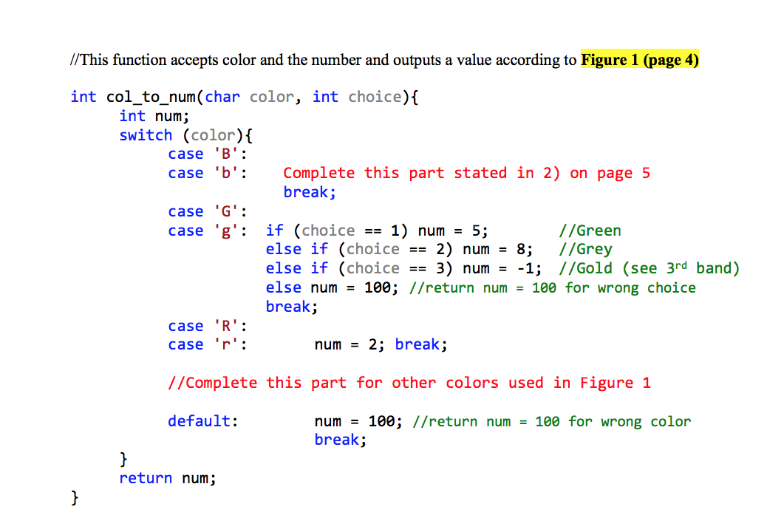This screenshot has height=532, width=767.
Task: Click the function name col_to_num
Action: pyautogui.click(x=151, y=98)
